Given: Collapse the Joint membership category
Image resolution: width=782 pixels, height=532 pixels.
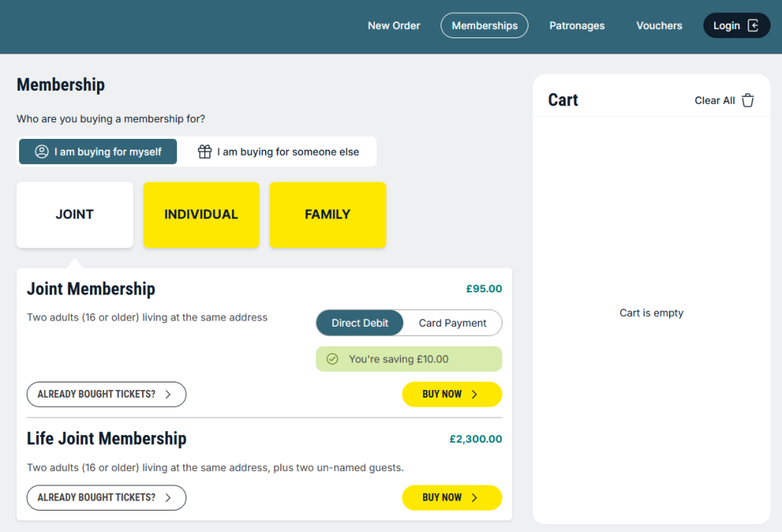Looking at the screenshot, I should pos(75,214).
